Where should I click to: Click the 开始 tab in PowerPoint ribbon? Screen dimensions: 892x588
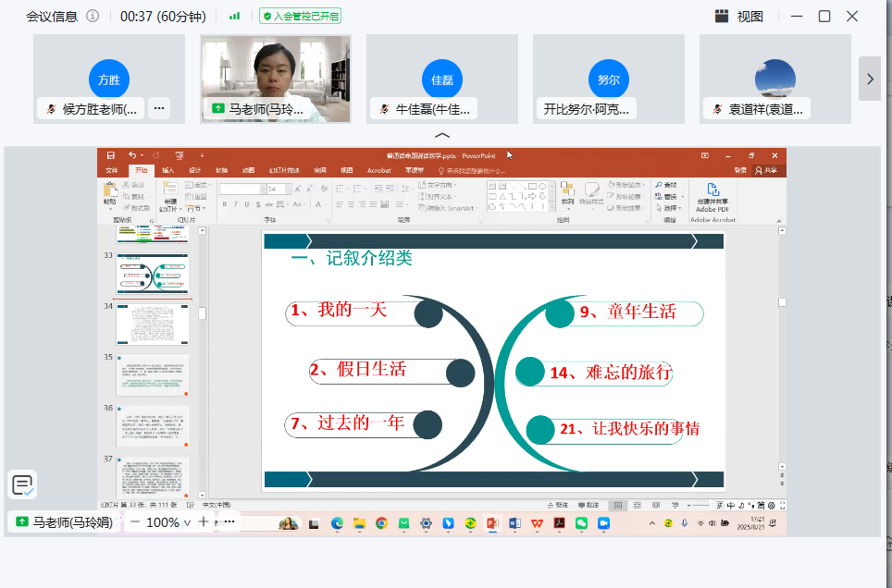click(141, 170)
